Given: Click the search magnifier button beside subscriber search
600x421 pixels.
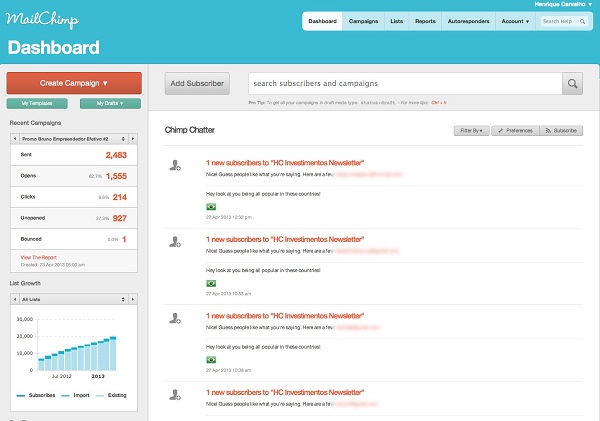Looking at the screenshot, I should tap(572, 83).
